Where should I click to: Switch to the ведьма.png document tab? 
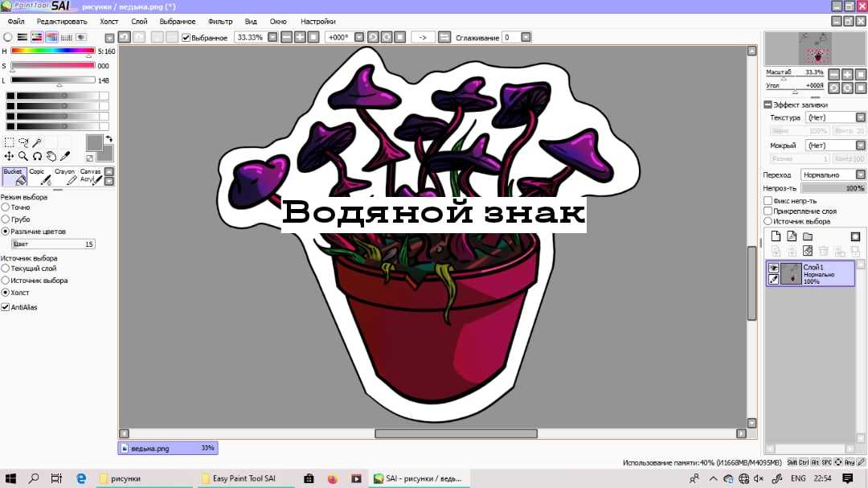(x=168, y=448)
